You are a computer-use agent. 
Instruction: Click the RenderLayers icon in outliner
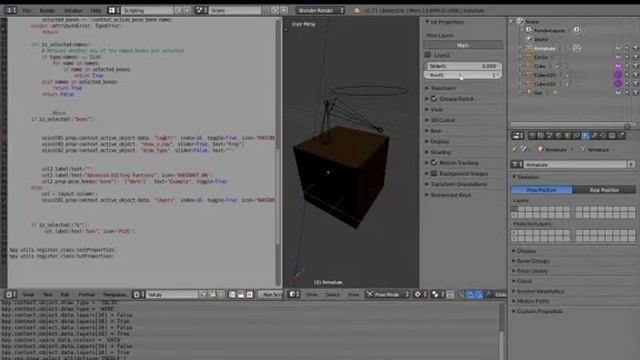pyautogui.click(x=529, y=30)
